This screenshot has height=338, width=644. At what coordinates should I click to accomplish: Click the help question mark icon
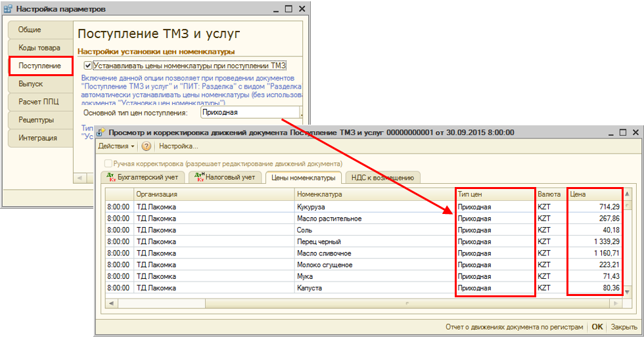point(147,146)
